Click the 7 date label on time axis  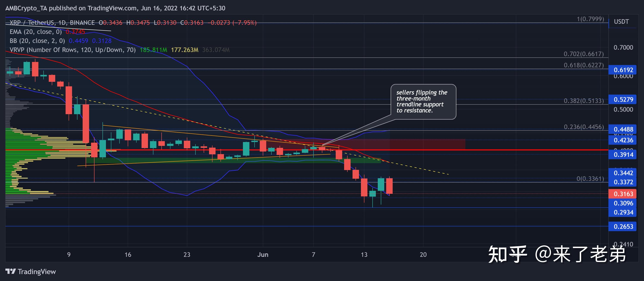pos(313,254)
